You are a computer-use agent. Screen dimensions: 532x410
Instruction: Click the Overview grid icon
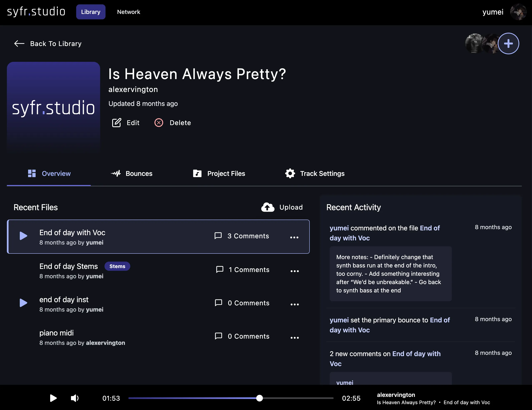(x=32, y=173)
